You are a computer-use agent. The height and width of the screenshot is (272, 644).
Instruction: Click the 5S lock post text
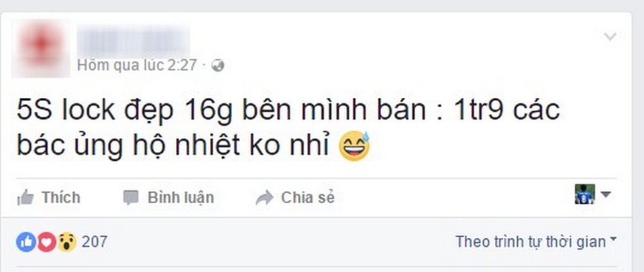(x=288, y=128)
